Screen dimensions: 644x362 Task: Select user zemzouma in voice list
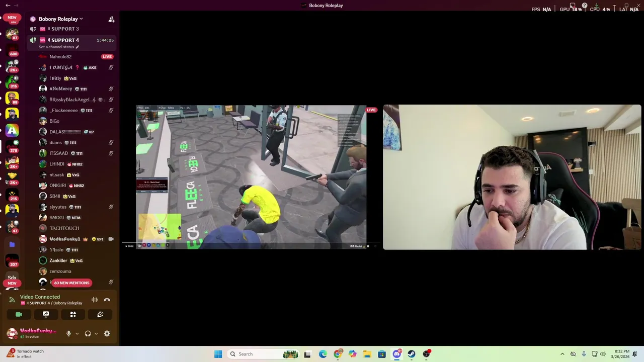pos(75,271)
